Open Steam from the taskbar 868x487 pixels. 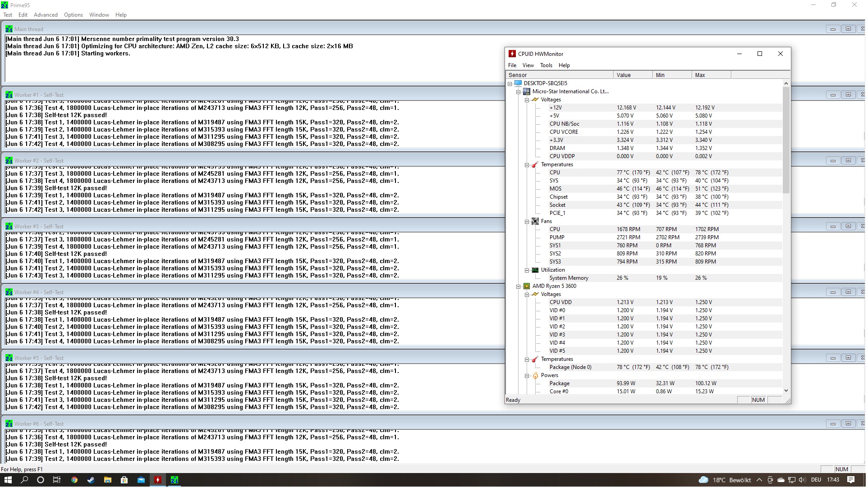pos(91,480)
